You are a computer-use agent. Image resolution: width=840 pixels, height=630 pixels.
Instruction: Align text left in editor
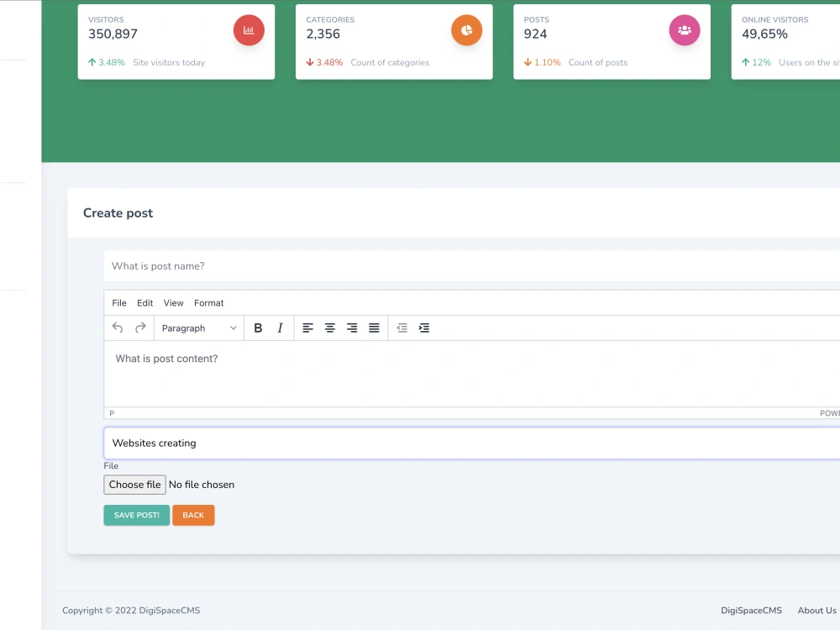tap(307, 328)
